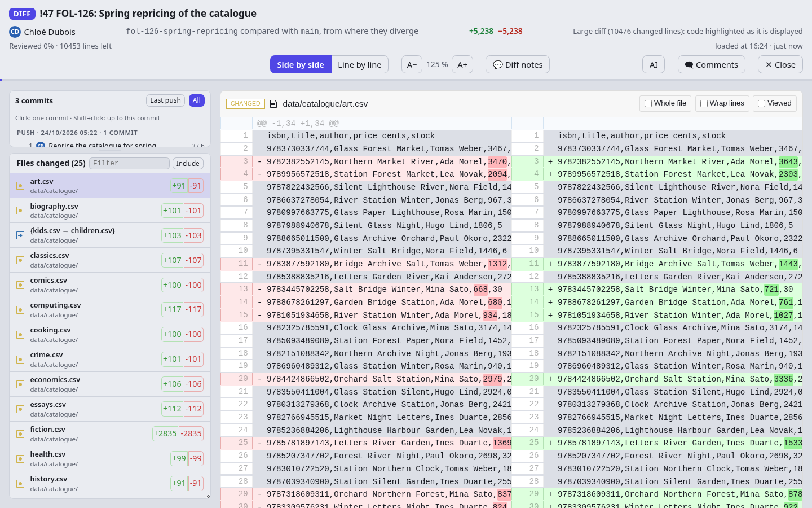
Task: Decrease font size with A− button
Action: coord(412,65)
